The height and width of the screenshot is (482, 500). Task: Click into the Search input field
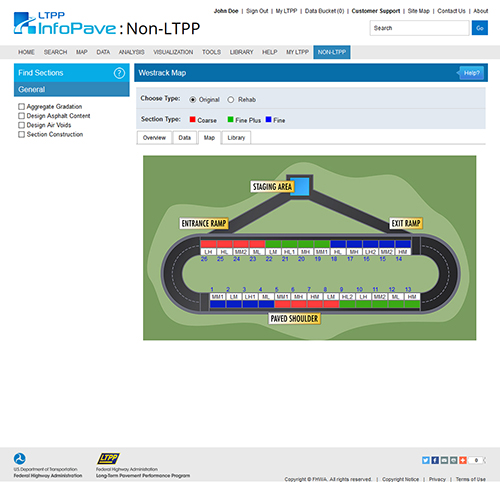[x=419, y=28]
